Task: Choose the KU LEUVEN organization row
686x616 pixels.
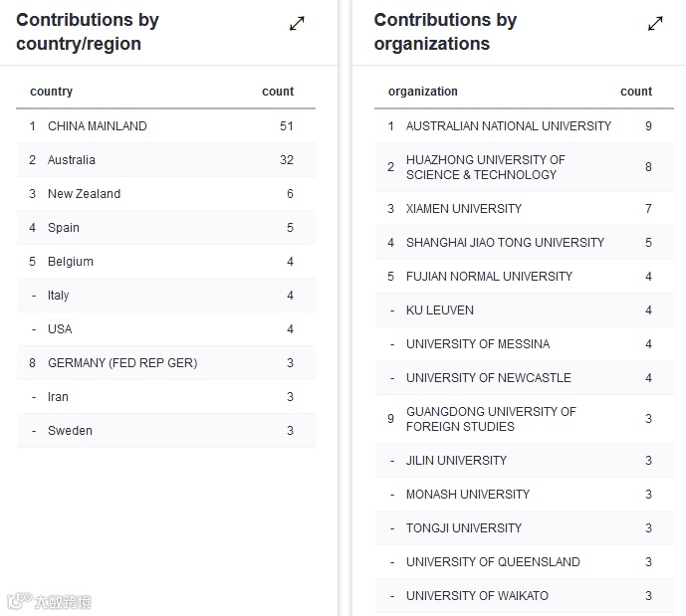Action: pos(440,310)
